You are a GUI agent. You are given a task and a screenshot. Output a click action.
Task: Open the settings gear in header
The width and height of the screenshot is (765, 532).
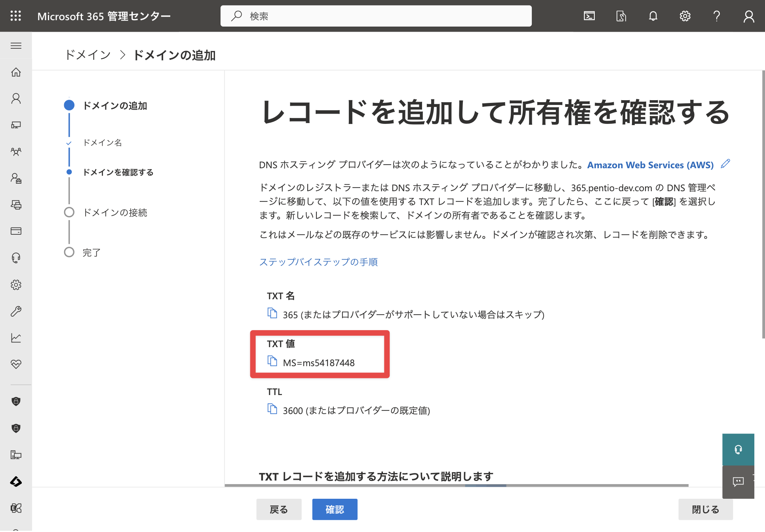coord(685,16)
